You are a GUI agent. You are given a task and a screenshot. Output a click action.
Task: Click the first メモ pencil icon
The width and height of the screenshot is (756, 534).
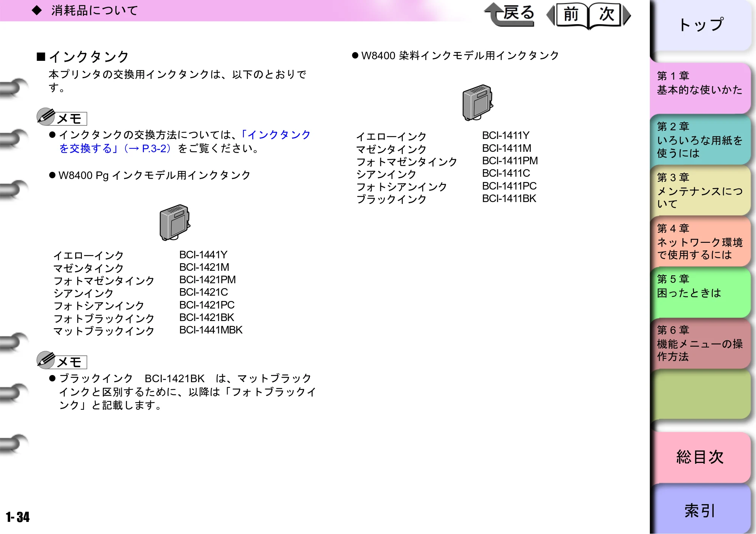point(46,117)
